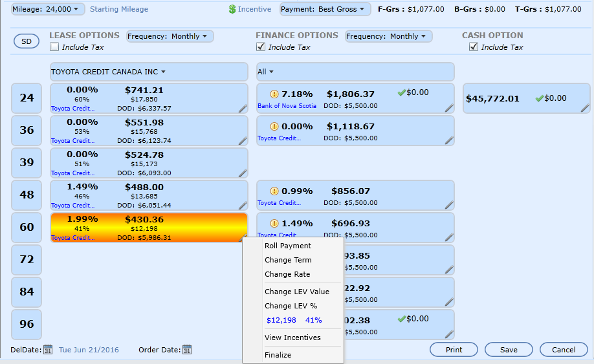Select the 48 month term row button
This screenshot has width=594, height=364.
click(27, 195)
